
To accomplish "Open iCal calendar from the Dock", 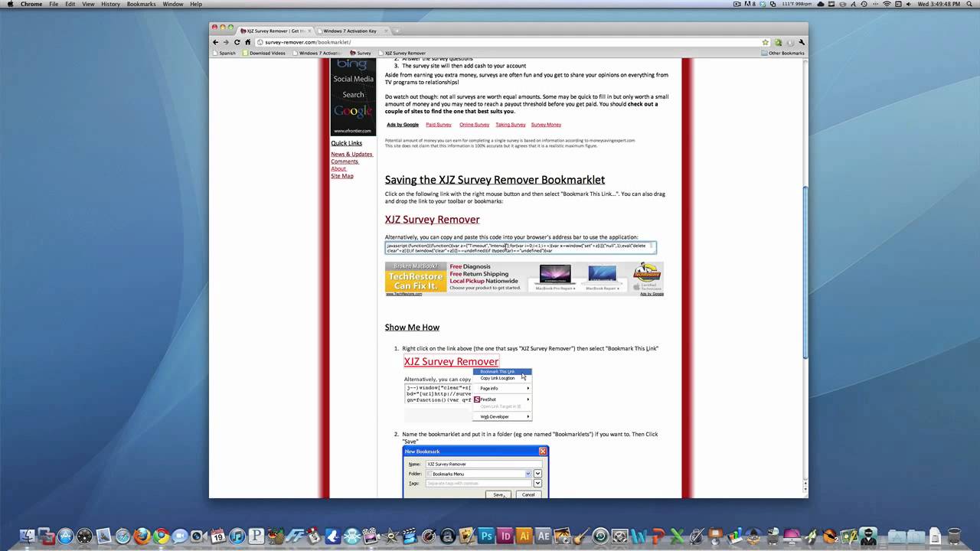I will click(x=218, y=536).
